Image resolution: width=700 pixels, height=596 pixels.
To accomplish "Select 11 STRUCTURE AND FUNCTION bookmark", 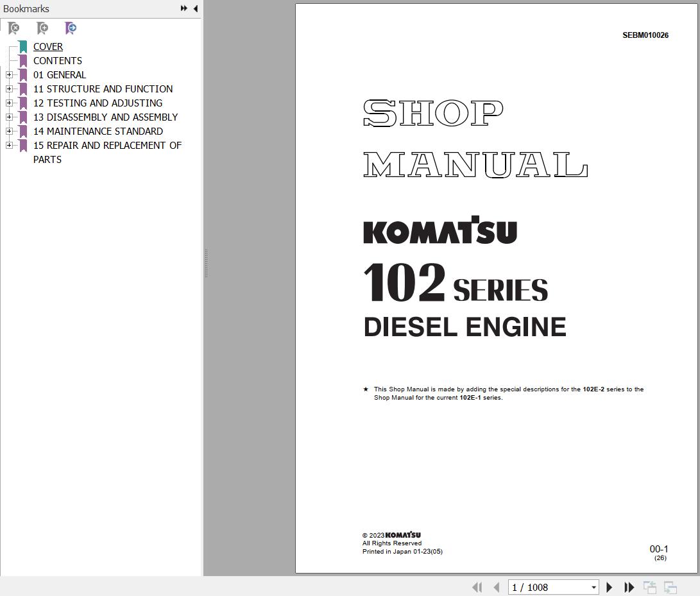I will [103, 89].
